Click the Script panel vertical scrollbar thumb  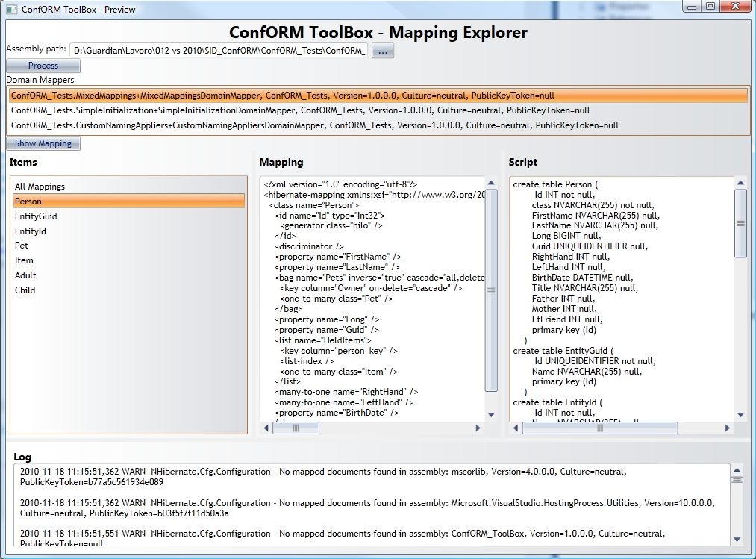click(x=740, y=222)
